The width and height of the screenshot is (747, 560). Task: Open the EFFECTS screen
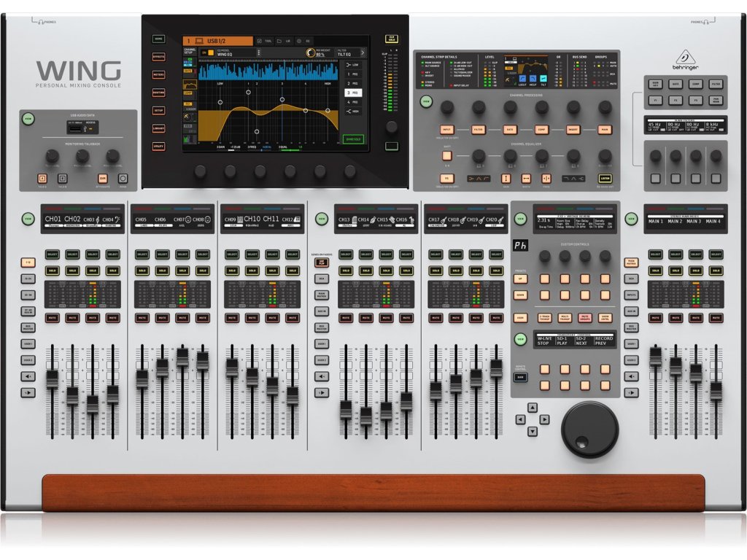(x=158, y=57)
